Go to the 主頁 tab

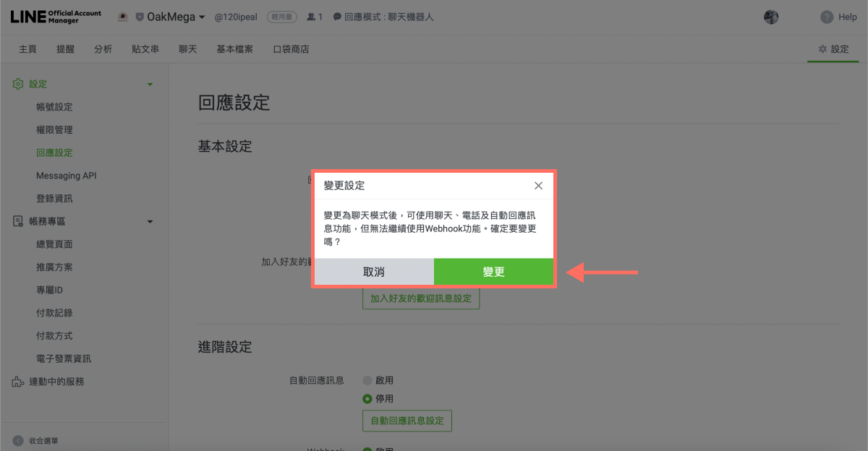[x=27, y=49]
